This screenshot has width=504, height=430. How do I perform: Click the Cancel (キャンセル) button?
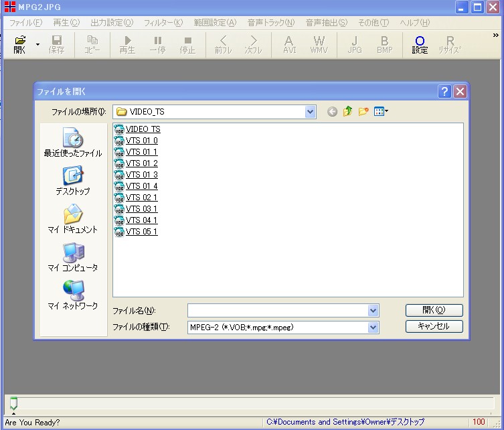click(434, 326)
